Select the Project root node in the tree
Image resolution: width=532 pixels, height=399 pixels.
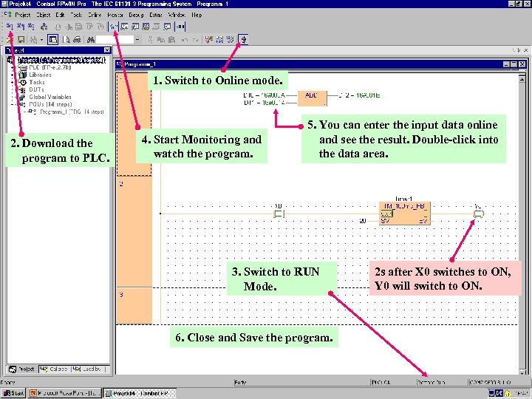(x=62, y=61)
